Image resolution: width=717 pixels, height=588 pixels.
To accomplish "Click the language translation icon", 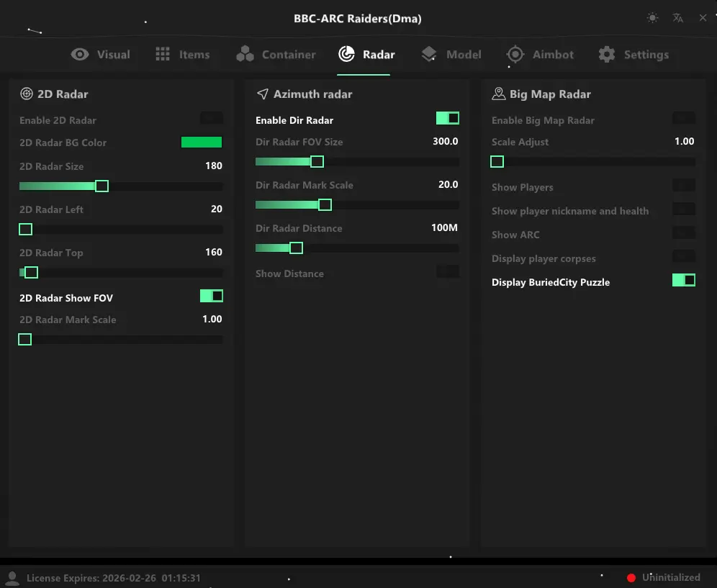I will 677,18.
